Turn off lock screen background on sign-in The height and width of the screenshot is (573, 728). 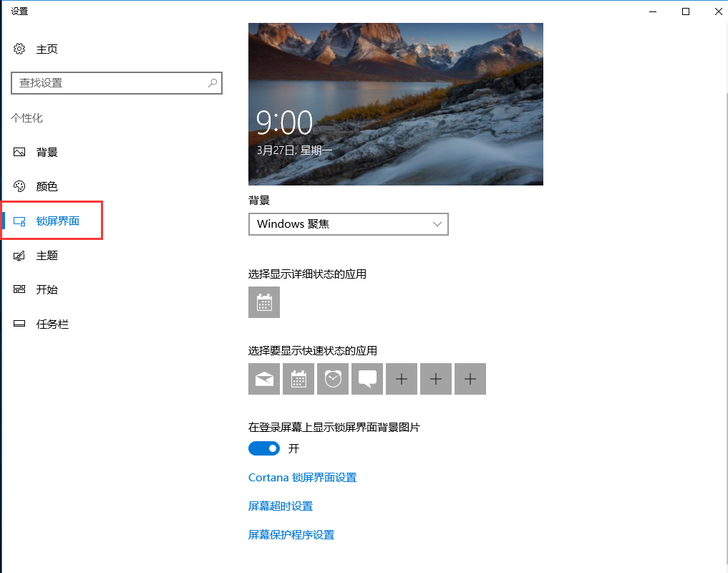tap(264, 448)
